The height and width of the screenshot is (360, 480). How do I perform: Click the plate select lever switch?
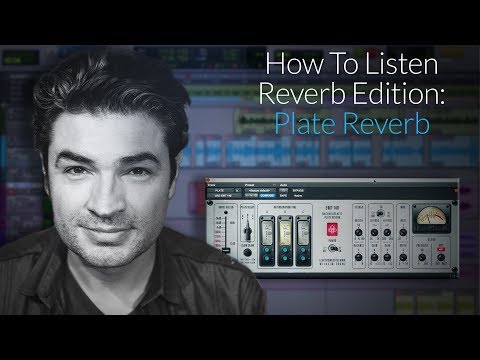(x=247, y=229)
